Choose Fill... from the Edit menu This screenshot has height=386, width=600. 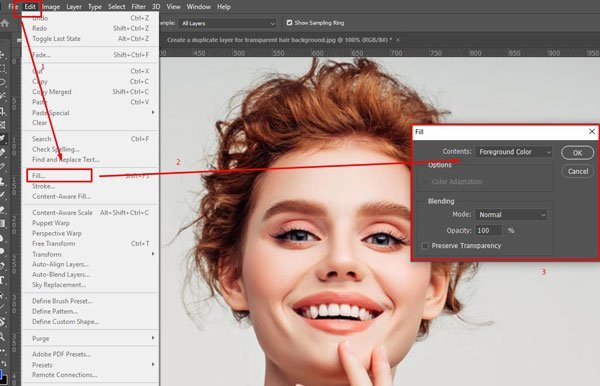click(x=91, y=176)
